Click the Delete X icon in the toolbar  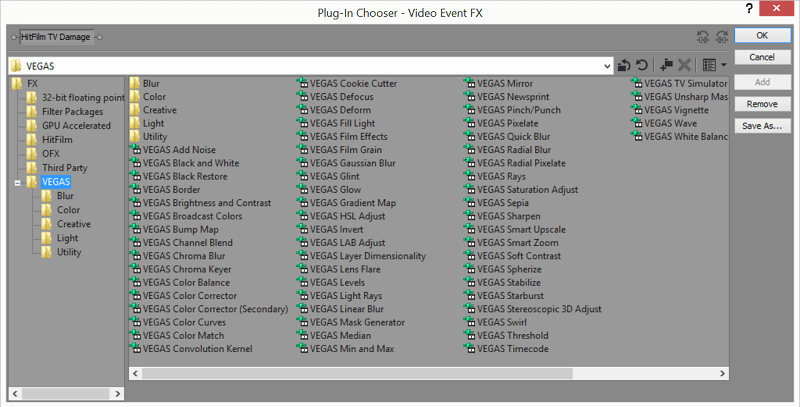684,65
